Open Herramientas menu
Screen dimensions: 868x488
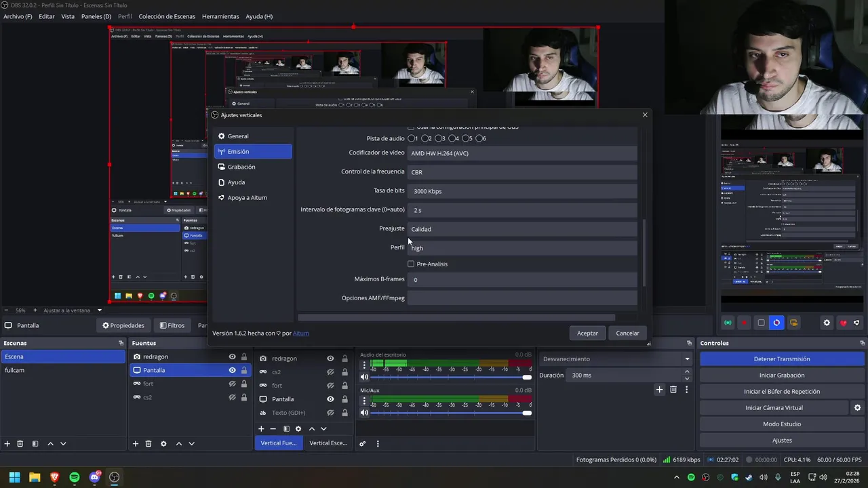tap(220, 16)
